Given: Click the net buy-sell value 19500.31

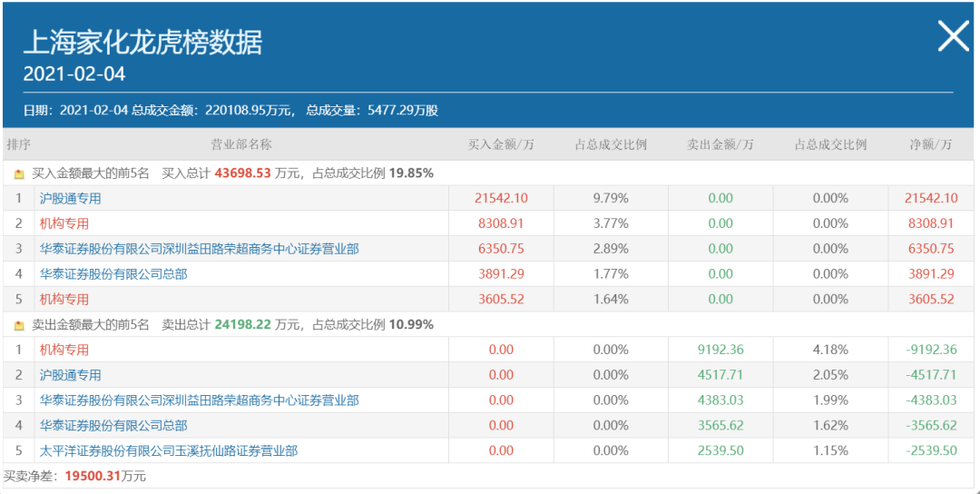Looking at the screenshot, I should (x=92, y=477).
